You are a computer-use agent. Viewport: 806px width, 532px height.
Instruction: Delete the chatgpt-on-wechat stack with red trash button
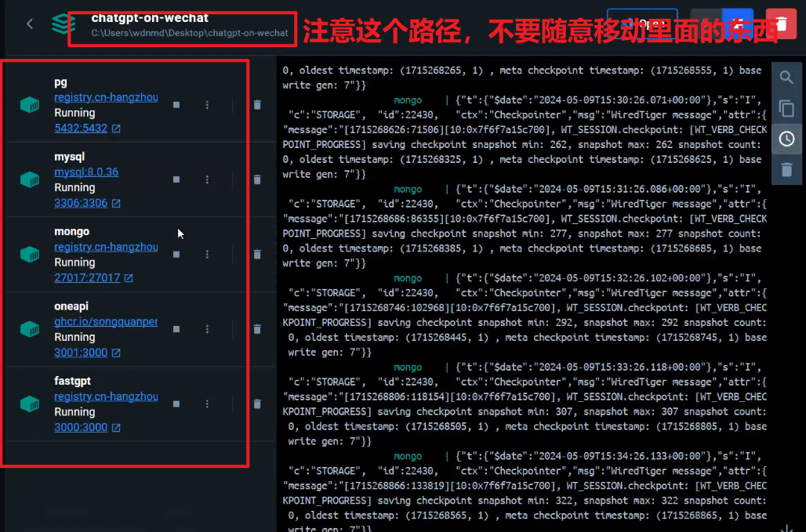(780, 24)
